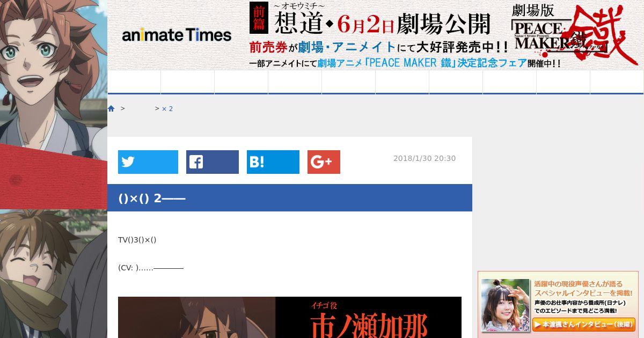Click the voice actress photo in sidebar ad
644x338 pixels.
505,305
